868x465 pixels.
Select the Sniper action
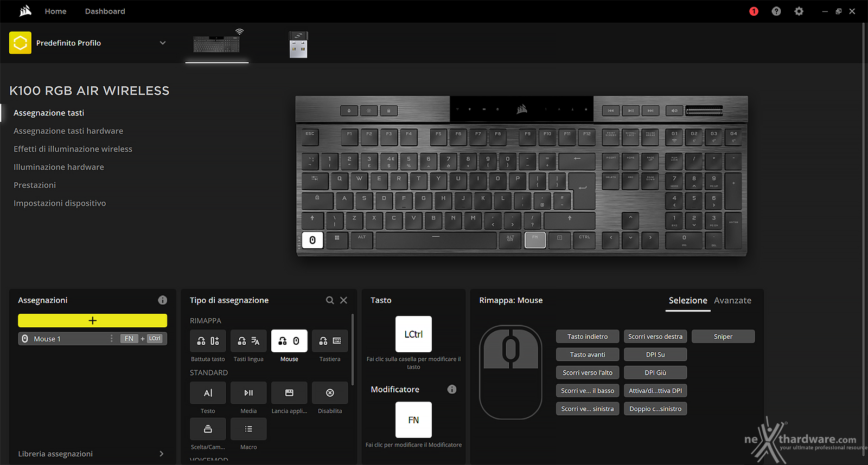pos(723,337)
